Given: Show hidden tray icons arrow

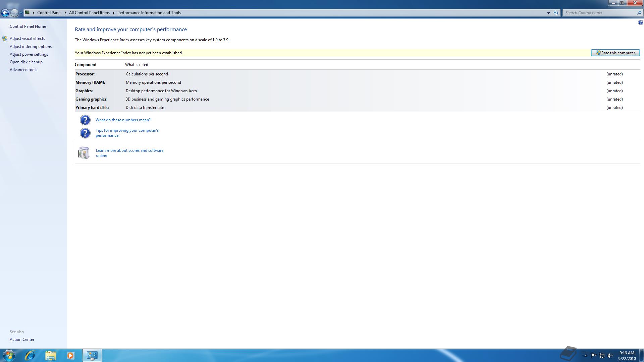Looking at the screenshot, I should click(586, 356).
